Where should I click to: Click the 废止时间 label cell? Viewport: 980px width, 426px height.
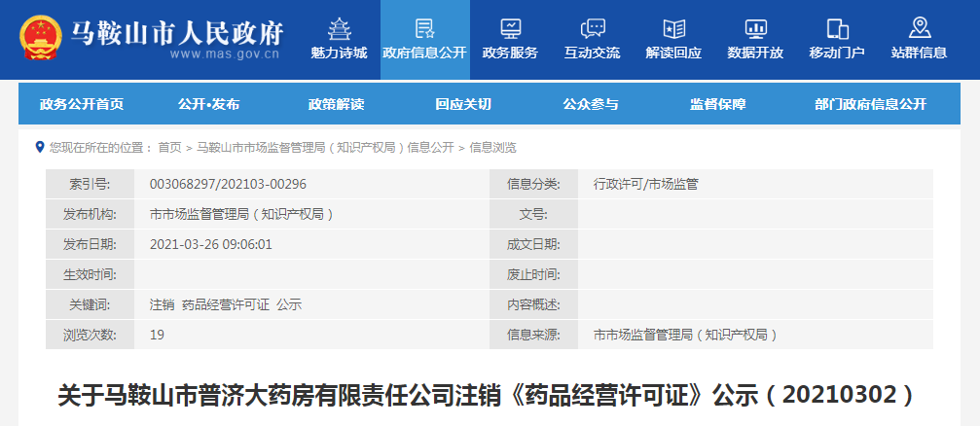[x=533, y=274]
